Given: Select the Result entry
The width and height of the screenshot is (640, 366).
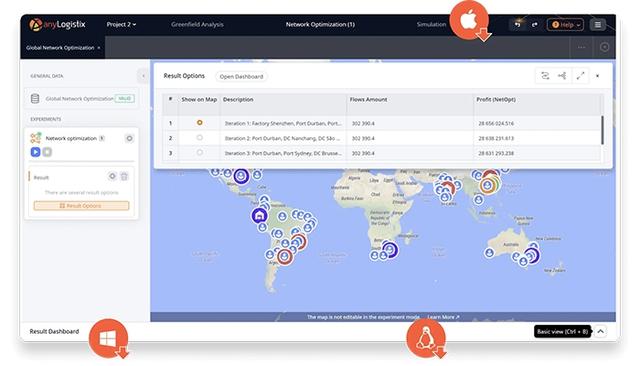Looking at the screenshot, I should click(41, 177).
